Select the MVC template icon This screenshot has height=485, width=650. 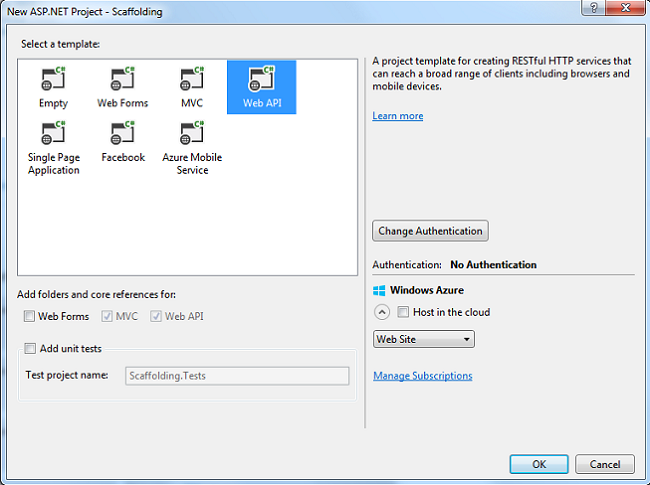[x=192, y=79]
